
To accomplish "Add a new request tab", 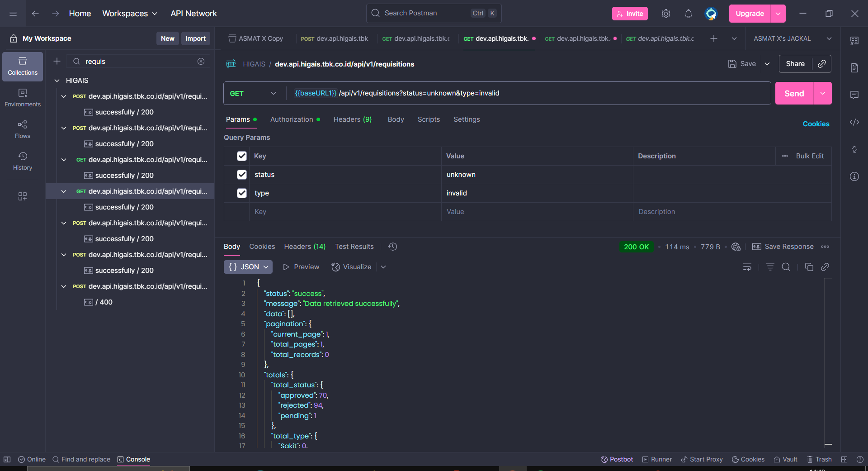I will pyautogui.click(x=714, y=38).
